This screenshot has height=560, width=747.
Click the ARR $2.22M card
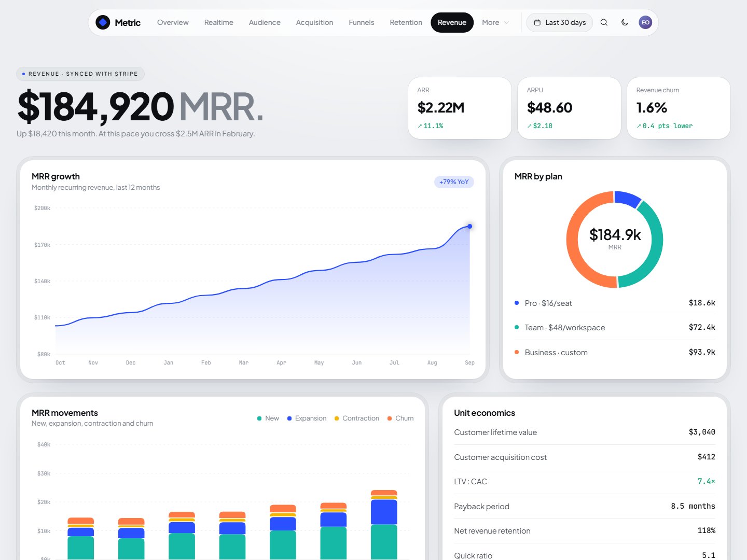coord(460,108)
